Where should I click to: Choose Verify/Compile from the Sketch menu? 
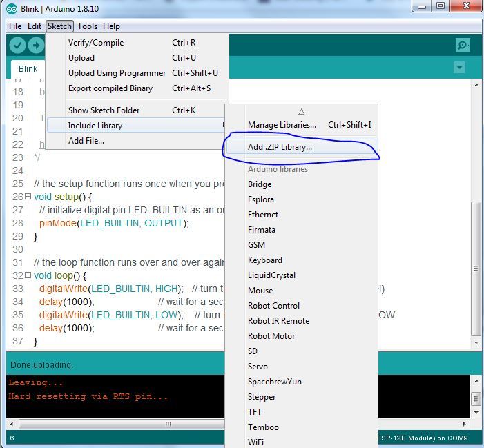point(137,43)
